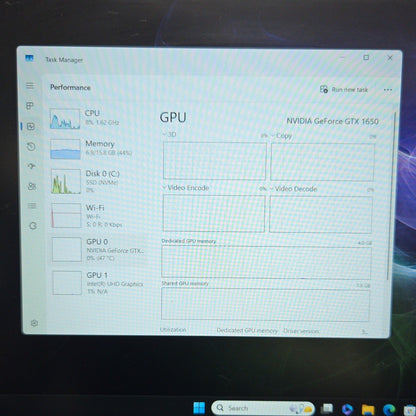The width and height of the screenshot is (416, 416).
Task: Select CPU in the performance list
Action: (x=97, y=118)
